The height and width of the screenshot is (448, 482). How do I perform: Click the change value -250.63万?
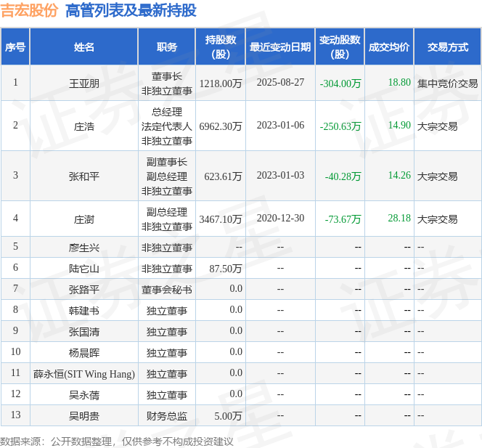pyautogui.click(x=340, y=126)
